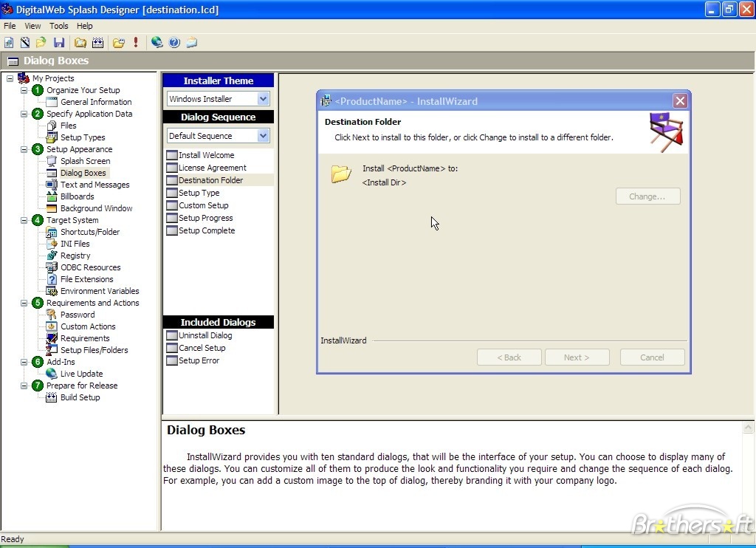This screenshot has height=548, width=756.
Task: Collapse Setup Appearance node
Action: [24, 149]
